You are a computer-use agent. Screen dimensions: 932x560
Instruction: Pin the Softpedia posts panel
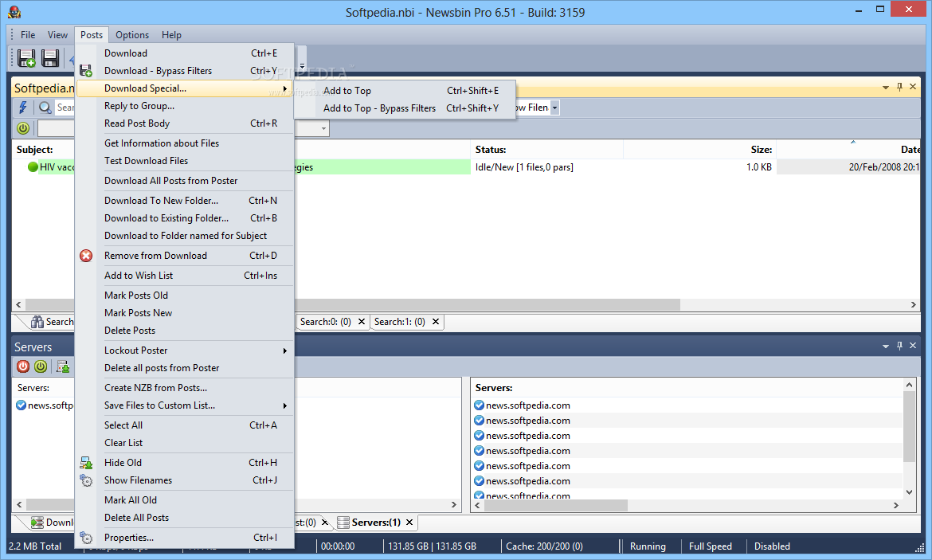899,87
